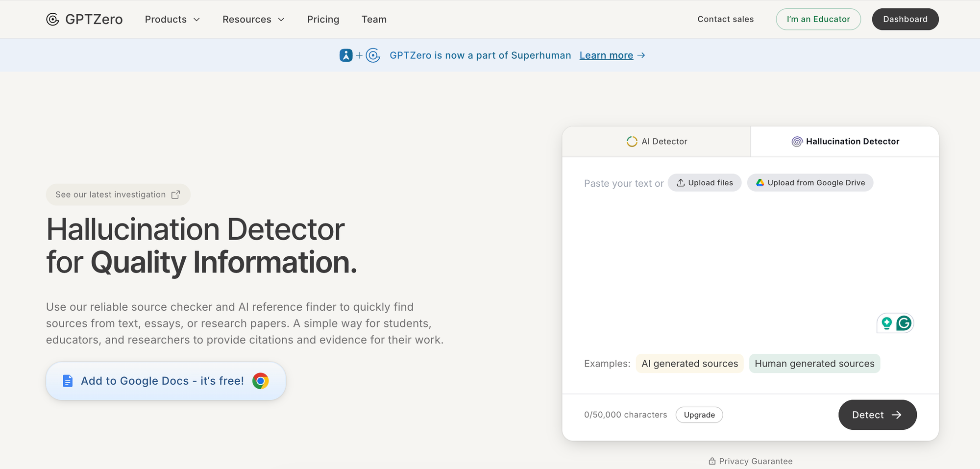This screenshot has width=980, height=469.
Task: Open the Resources menu
Action: click(254, 20)
